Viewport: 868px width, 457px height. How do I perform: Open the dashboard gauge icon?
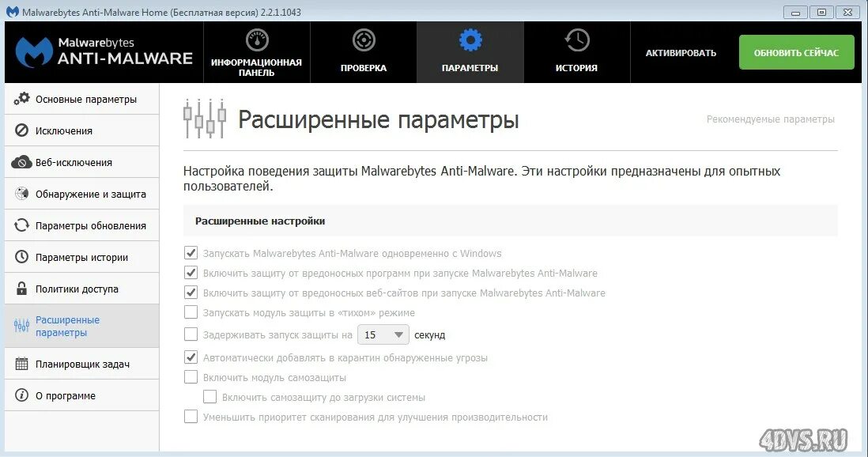click(x=257, y=40)
